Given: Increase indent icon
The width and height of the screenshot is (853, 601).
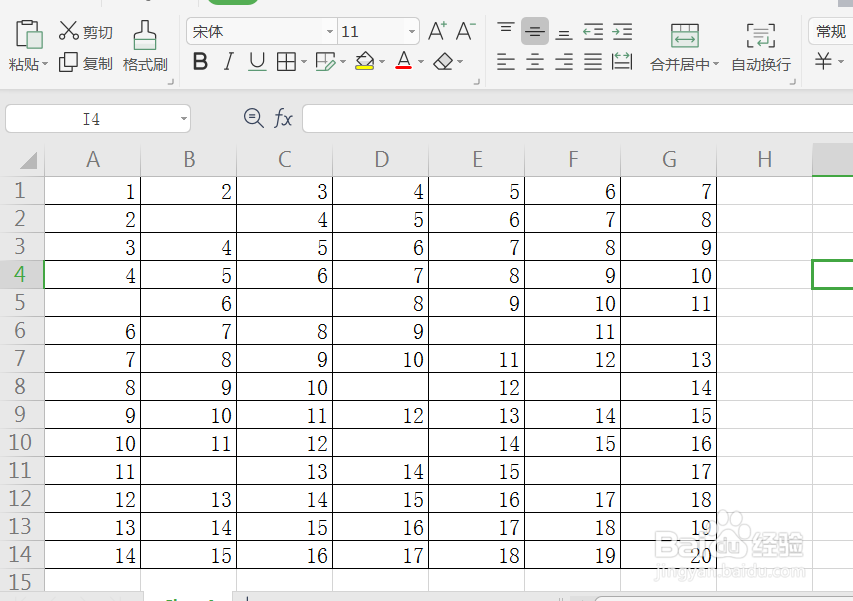Looking at the screenshot, I should (x=622, y=32).
